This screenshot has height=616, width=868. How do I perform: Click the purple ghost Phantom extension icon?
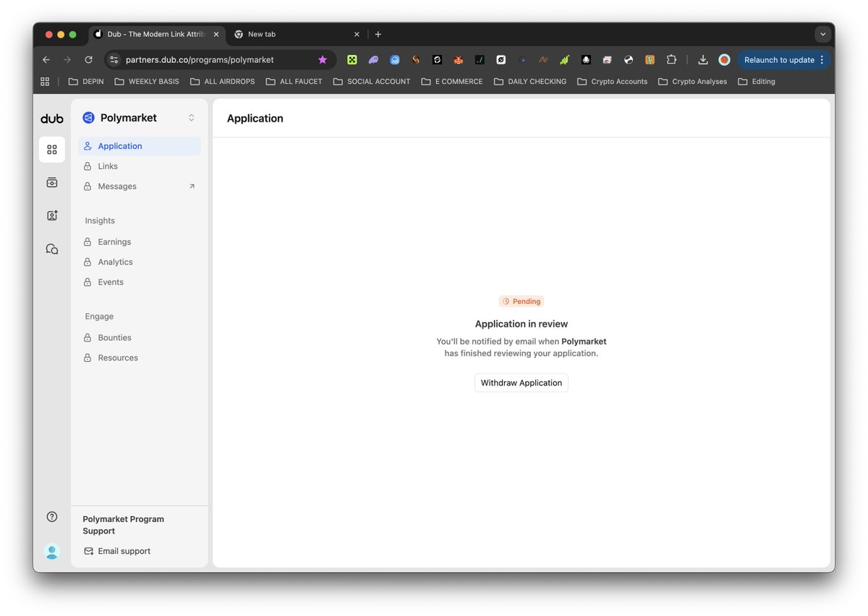[373, 60]
